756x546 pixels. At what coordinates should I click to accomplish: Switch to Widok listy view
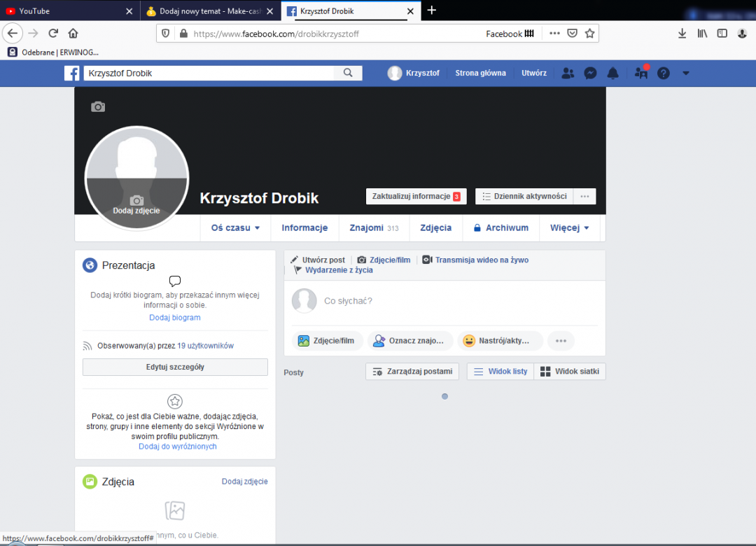coord(500,371)
